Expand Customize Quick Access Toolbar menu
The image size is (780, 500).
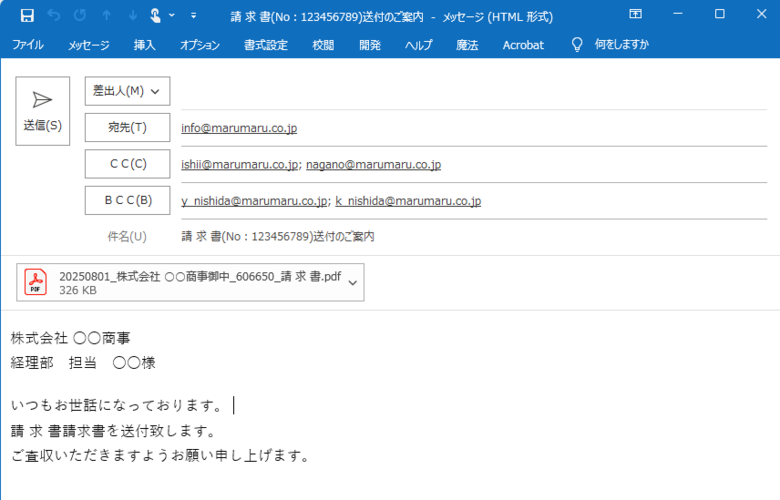193,15
